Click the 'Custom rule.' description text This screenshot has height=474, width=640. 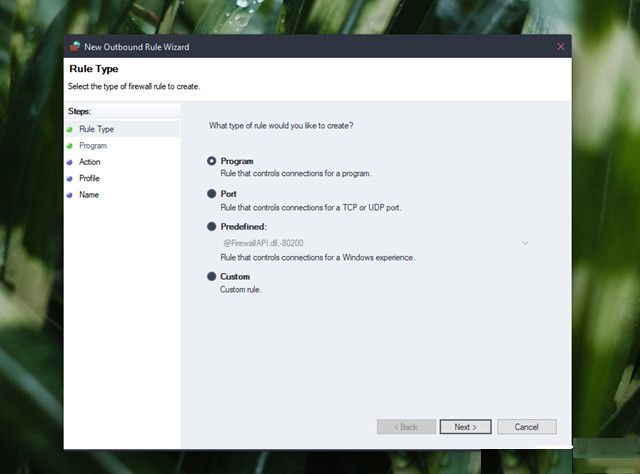(x=241, y=289)
